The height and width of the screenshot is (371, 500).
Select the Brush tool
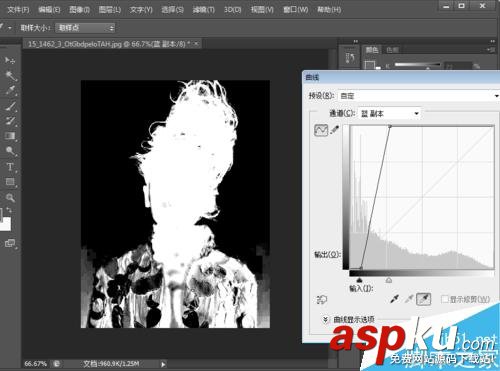(10, 106)
